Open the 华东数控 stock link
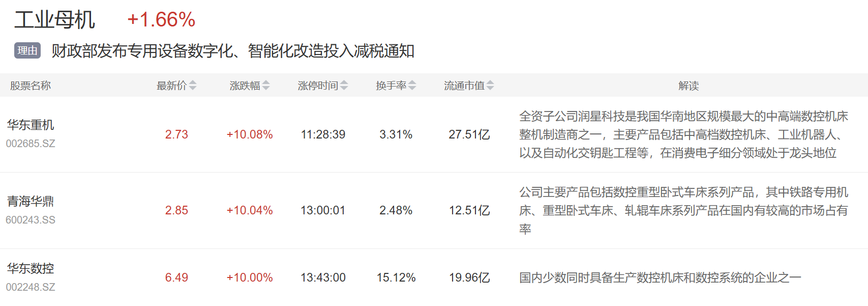Image resolution: width=868 pixels, height=306 pixels. tap(31, 268)
